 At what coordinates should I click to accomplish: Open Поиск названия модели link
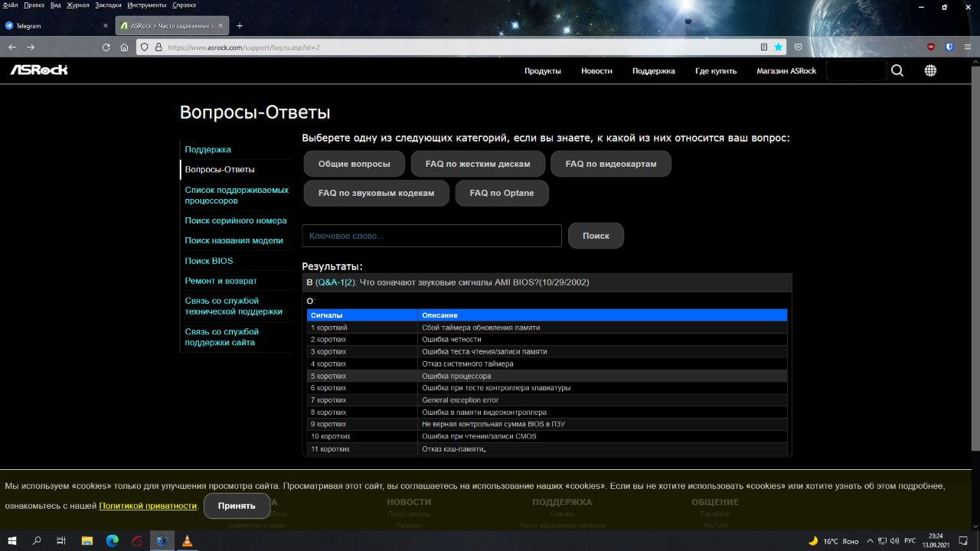[234, 240]
